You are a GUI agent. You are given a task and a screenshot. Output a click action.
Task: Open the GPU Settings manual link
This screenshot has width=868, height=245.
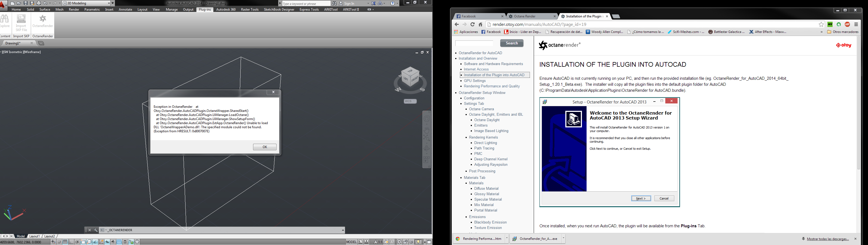(475, 81)
